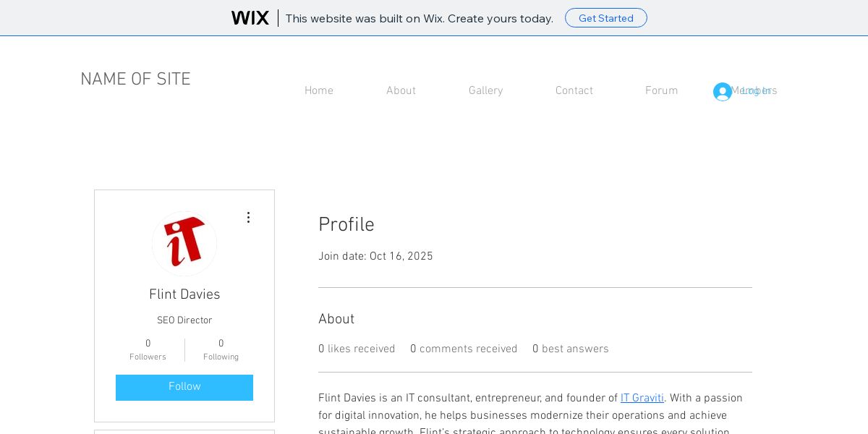Go to the About page
868x434 pixels.
(401, 91)
